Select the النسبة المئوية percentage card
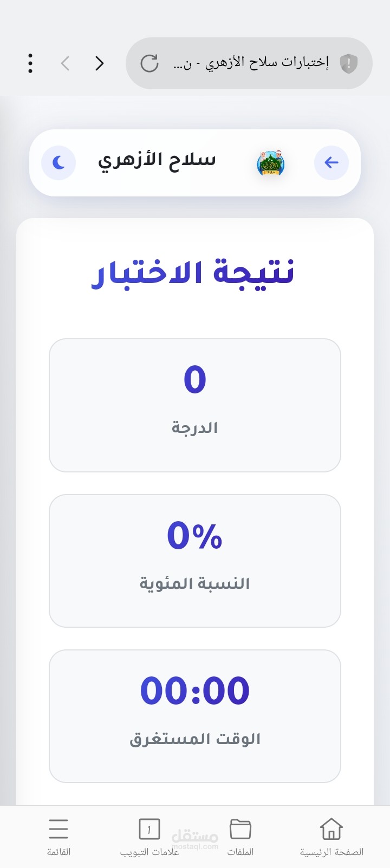 point(195,561)
